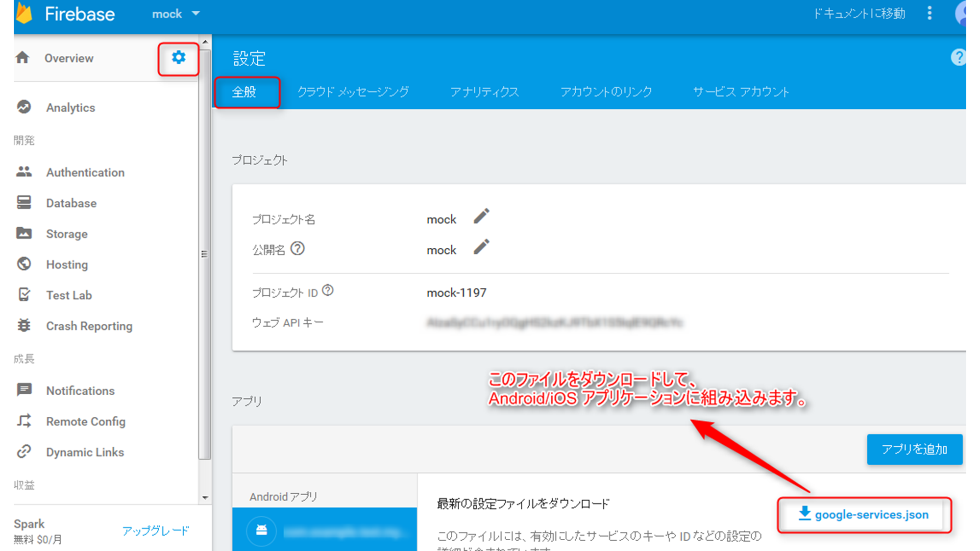980x551 pixels.
Task: Click the Analytics sidebar icon
Action: [24, 107]
